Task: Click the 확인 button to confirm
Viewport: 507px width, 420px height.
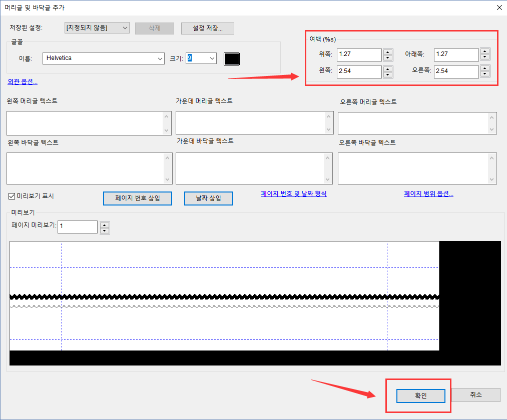Action: coord(420,395)
